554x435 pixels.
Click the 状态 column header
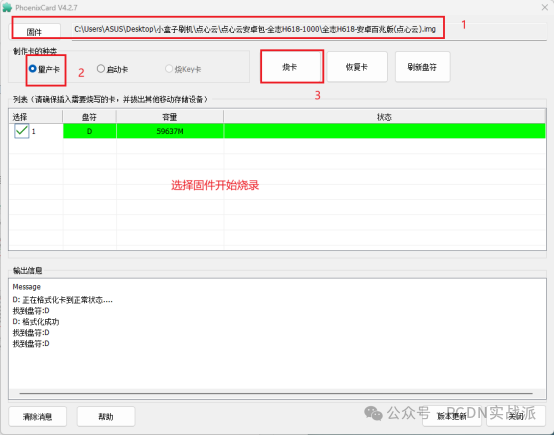(x=384, y=117)
